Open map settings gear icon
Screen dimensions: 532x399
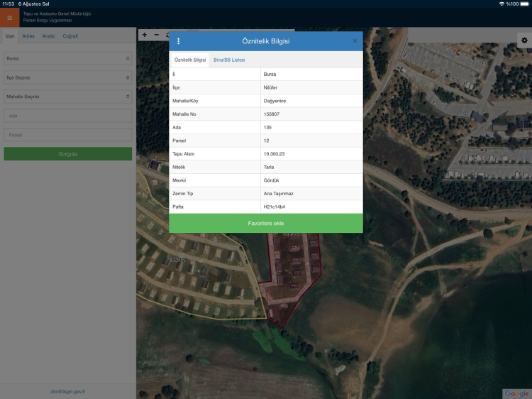[524, 40]
